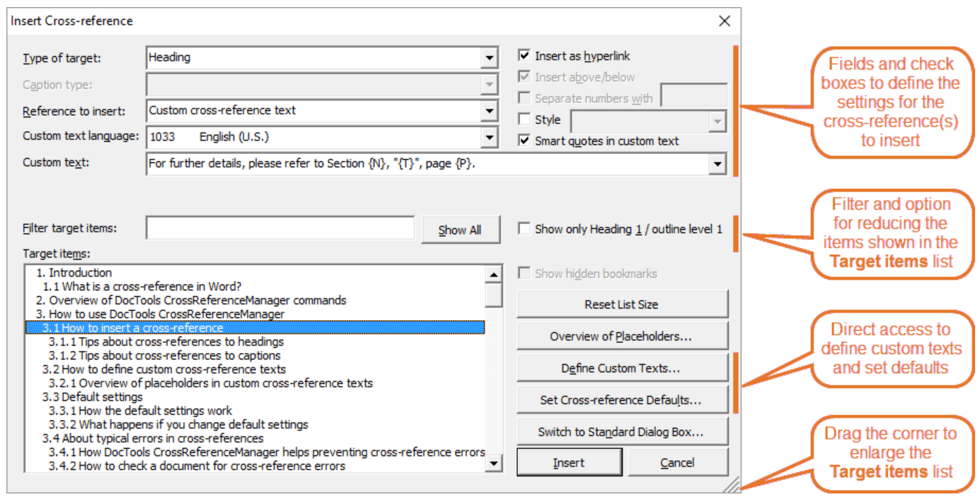The image size is (980, 497).
Task: Expand the Custom text dropdown arrow
Action: pyautogui.click(x=718, y=164)
